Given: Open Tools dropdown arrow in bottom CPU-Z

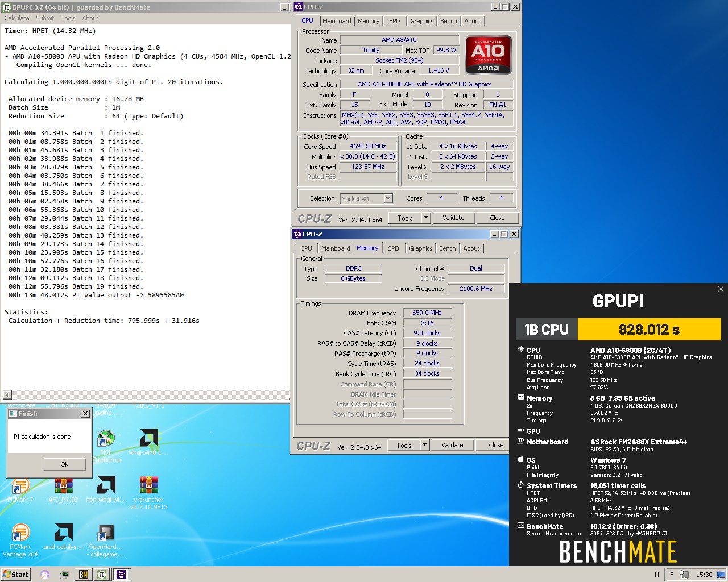Looking at the screenshot, I should click(424, 445).
